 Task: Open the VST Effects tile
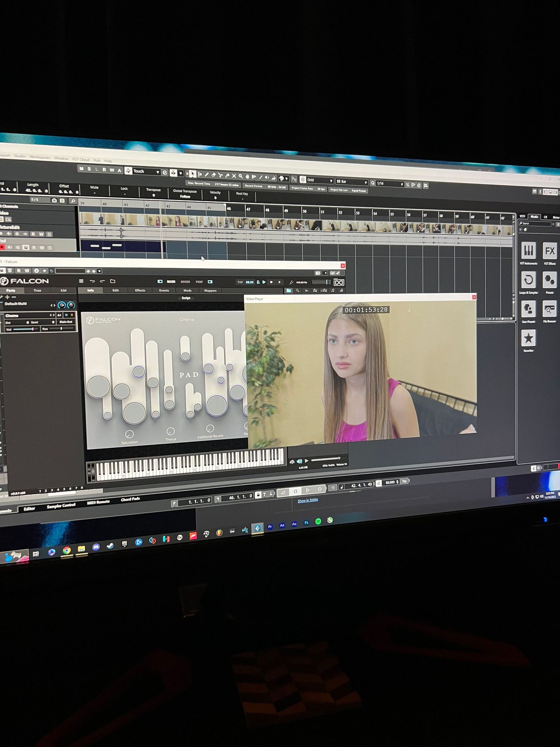tap(550, 251)
